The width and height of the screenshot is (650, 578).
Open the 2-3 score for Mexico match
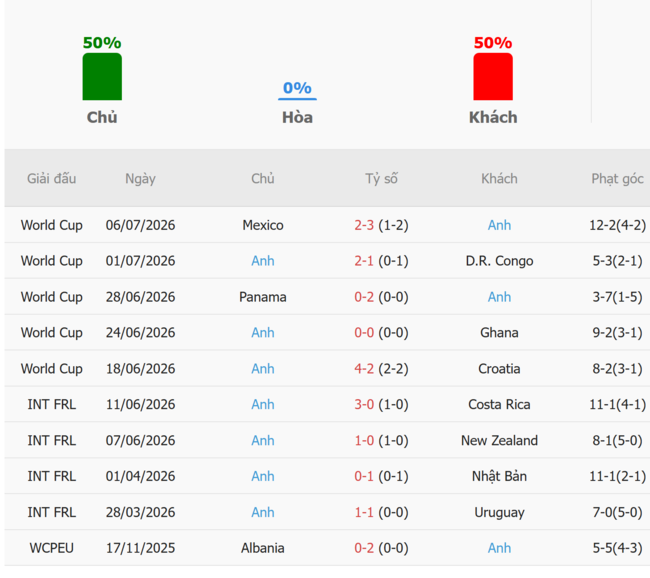364,225
